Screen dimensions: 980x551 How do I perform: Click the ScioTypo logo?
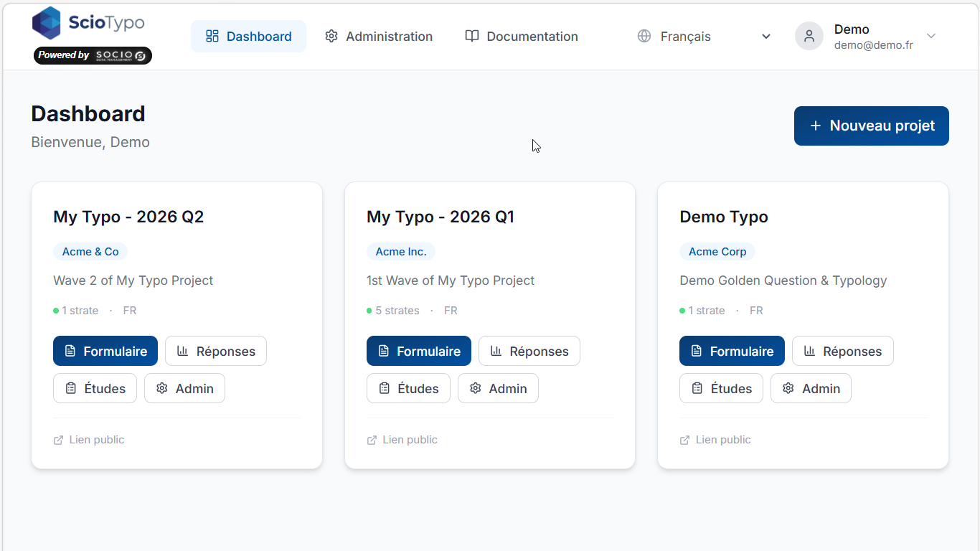(88, 23)
